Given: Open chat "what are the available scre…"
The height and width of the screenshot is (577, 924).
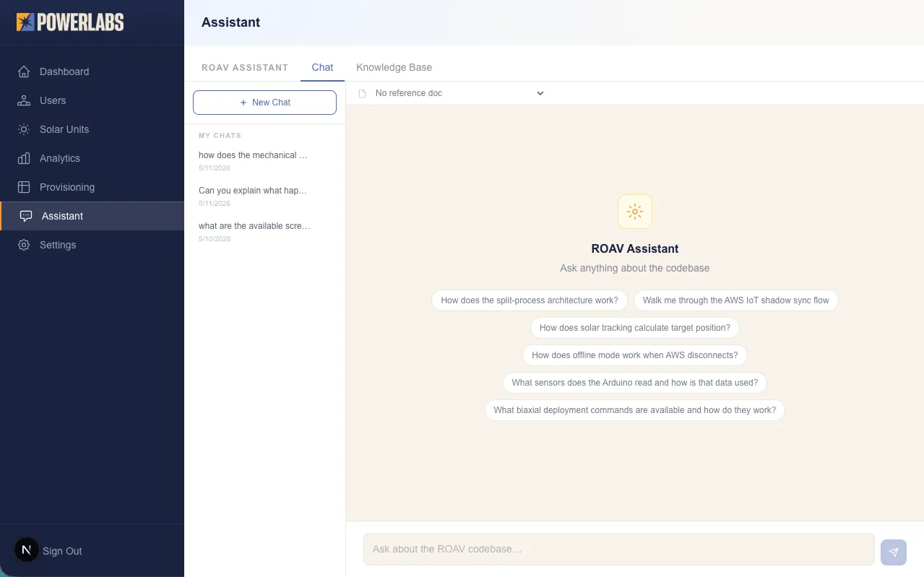Looking at the screenshot, I should [x=264, y=231].
